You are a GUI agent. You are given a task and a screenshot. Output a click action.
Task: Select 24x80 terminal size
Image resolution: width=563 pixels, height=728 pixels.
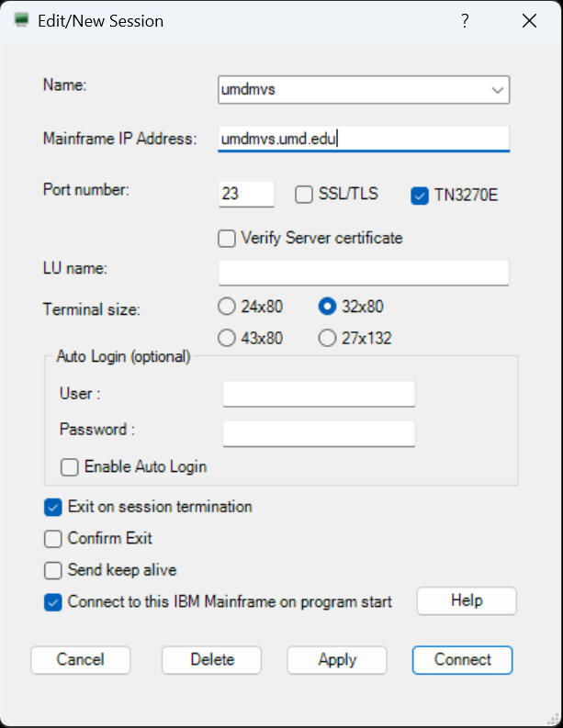point(227,307)
